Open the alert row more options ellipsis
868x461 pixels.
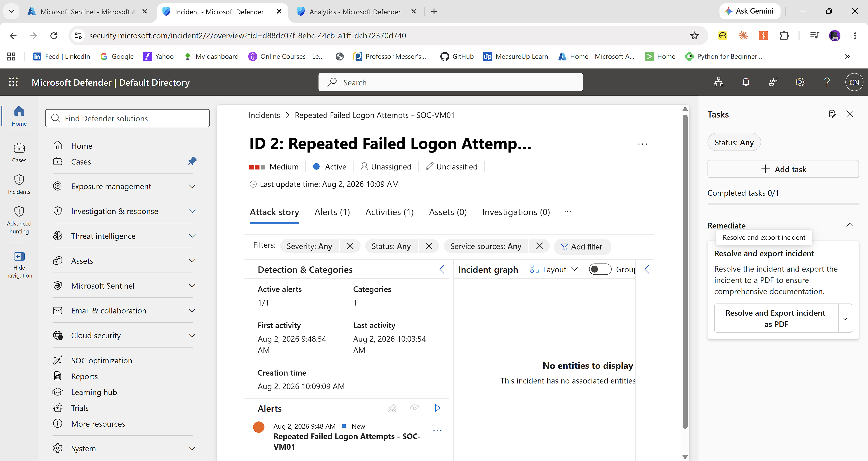coord(437,430)
